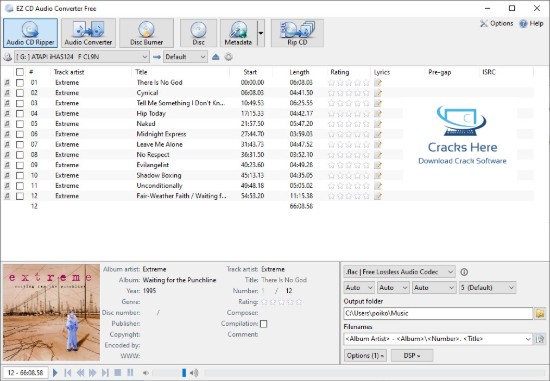Set the star rating for Evilangelist
The width and height of the screenshot is (550, 381).
(x=349, y=165)
